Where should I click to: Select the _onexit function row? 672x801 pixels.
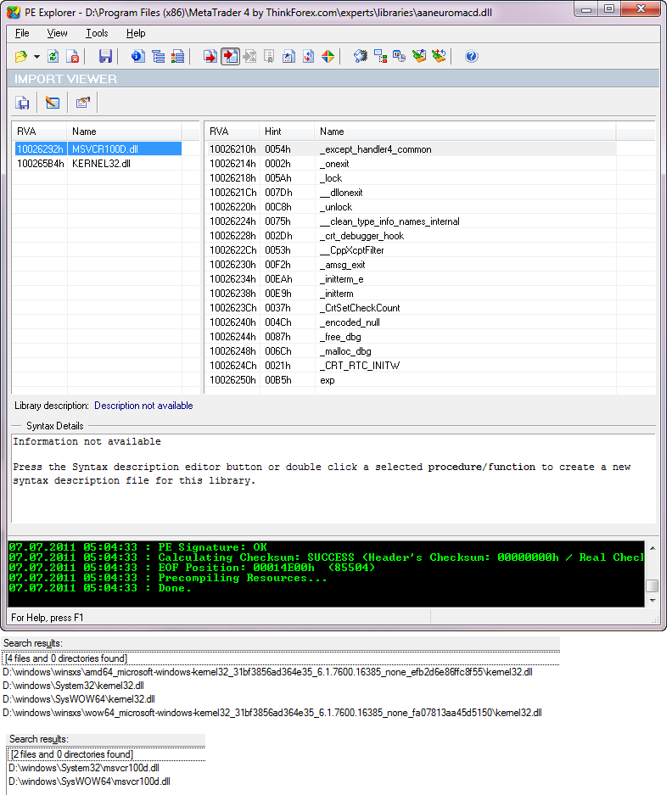pyautogui.click(x=411, y=164)
